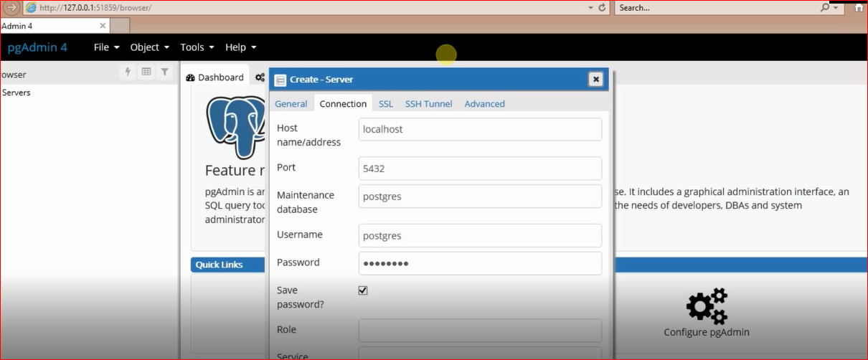Click the browser Search box
This screenshot has height=360, width=868.
[717, 8]
